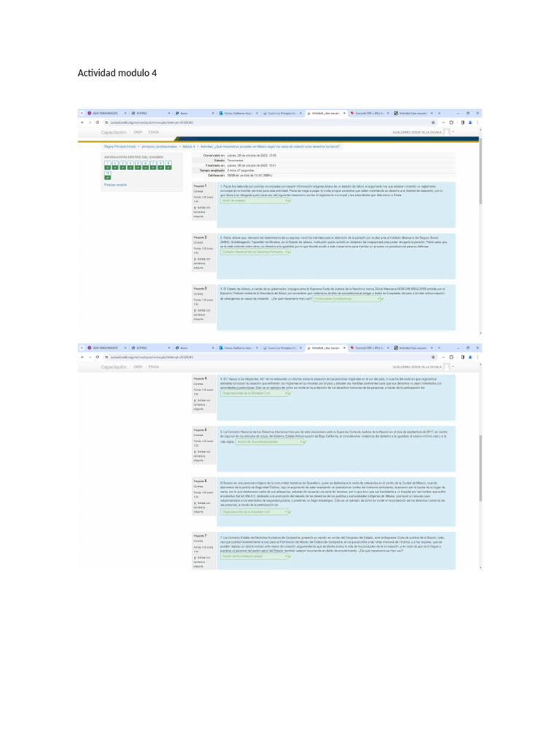Jump to question 1 in exam navigation
The width and height of the screenshot is (560, 747).
[108, 166]
